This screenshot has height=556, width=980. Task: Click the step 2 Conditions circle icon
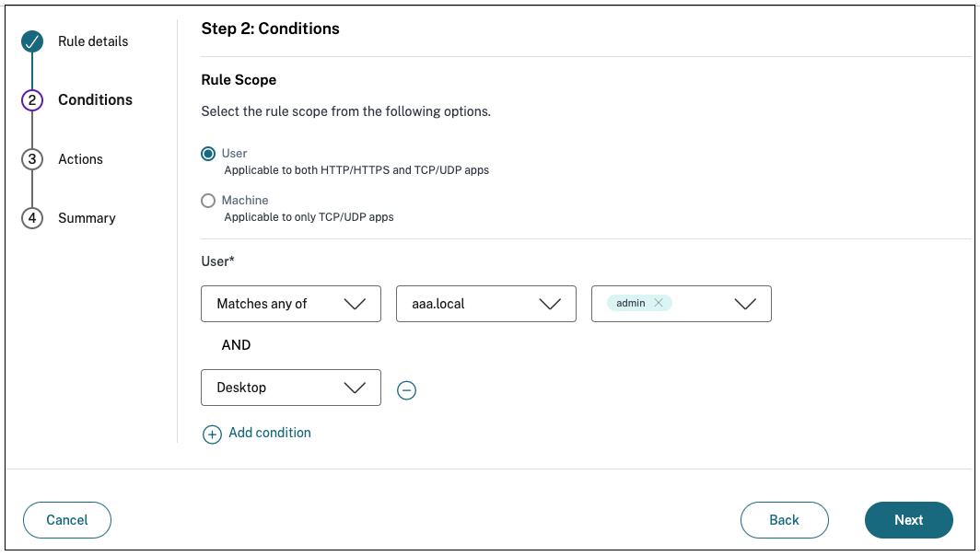click(x=32, y=100)
